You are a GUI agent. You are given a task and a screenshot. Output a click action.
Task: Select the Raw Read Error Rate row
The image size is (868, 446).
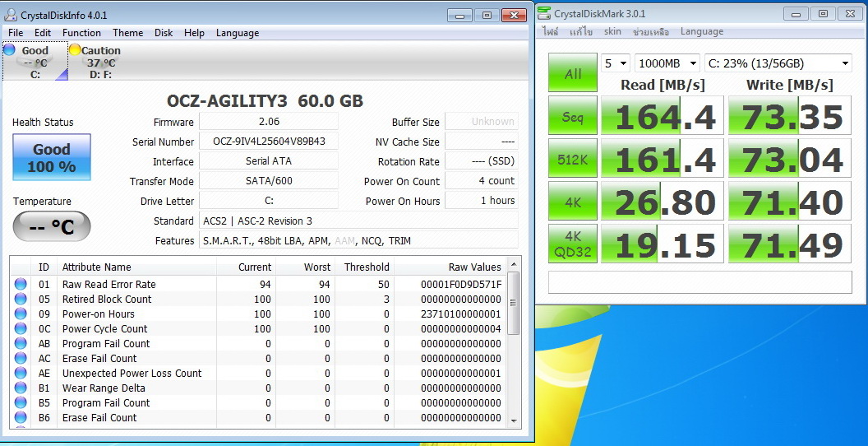point(258,284)
